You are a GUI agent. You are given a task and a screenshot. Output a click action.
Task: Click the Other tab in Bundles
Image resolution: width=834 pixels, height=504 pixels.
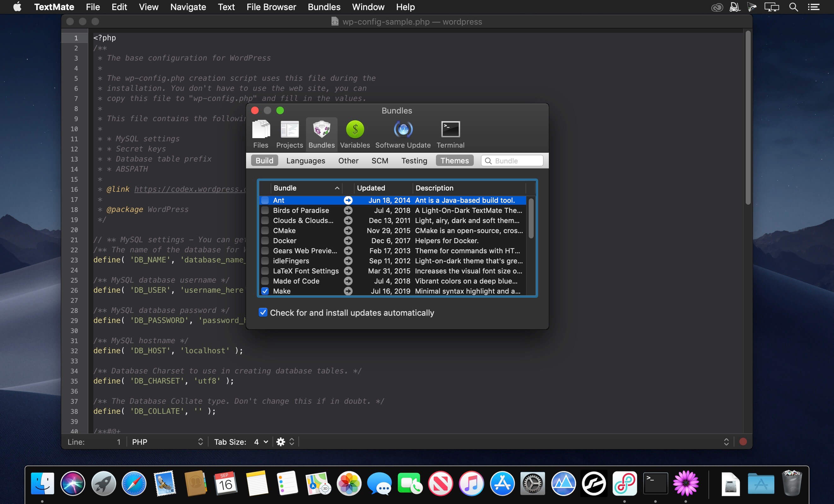pos(348,160)
